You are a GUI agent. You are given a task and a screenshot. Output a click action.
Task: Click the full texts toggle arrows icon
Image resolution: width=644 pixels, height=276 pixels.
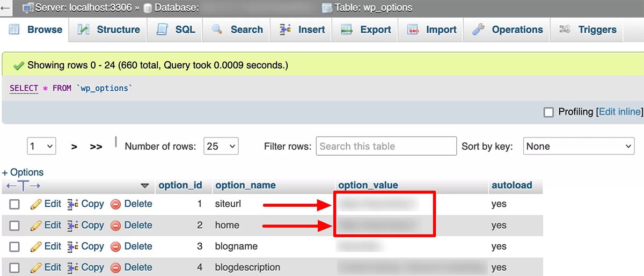23,186
